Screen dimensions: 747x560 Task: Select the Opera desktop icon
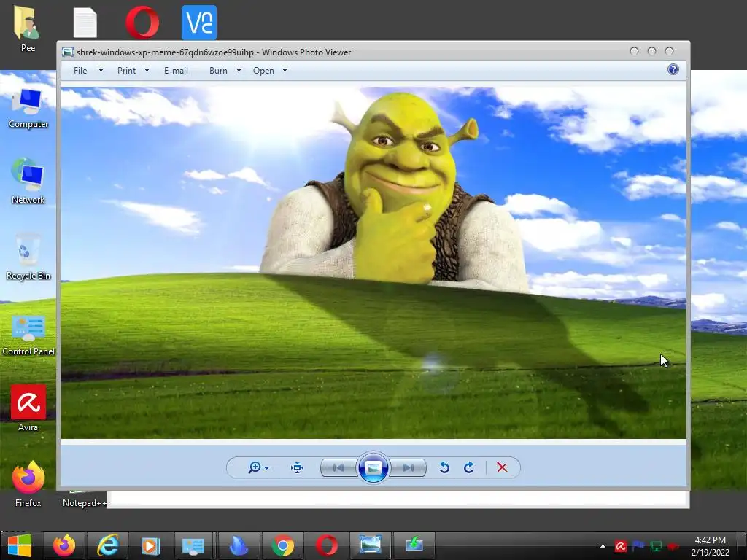[142, 22]
